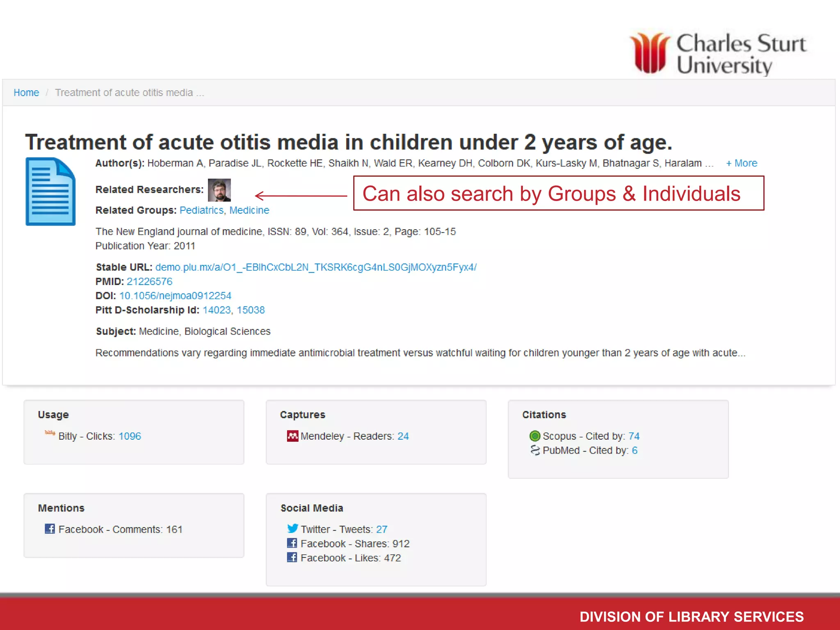
Task: Click the Facebook icon beside Likes
Action: tap(292, 558)
